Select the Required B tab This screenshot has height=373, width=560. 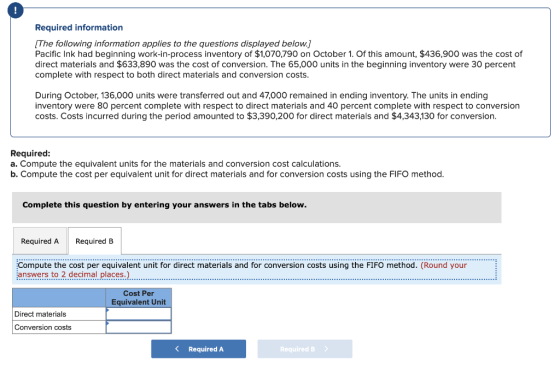[95, 241]
